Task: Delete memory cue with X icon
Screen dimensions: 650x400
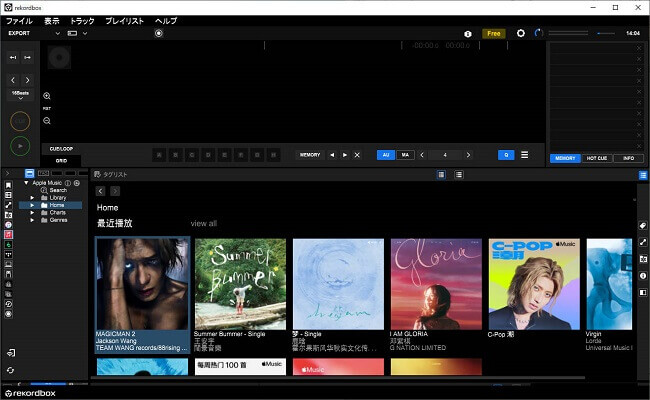Action: (357, 155)
